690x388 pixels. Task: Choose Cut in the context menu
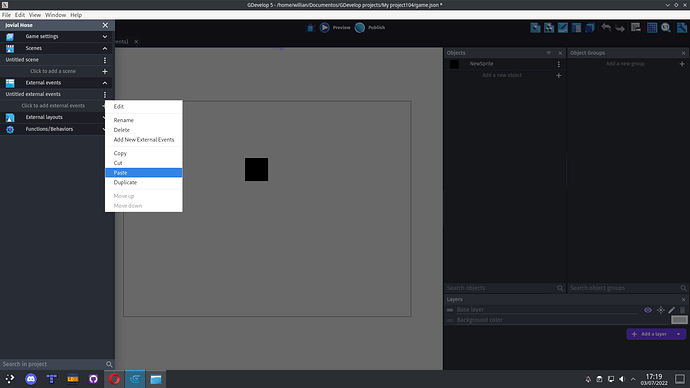[x=143, y=163]
